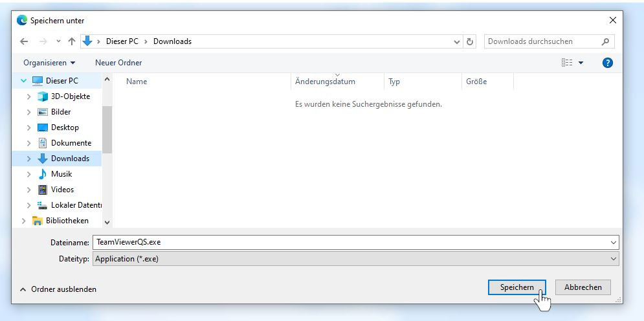
Task: Click Ordner ausblenden to hide folders
Action: (x=63, y=289)
